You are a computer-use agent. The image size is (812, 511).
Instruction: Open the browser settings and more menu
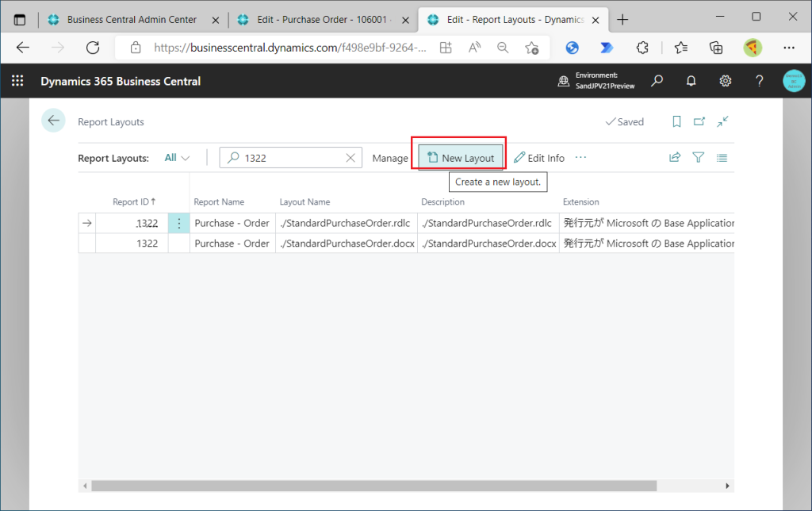[789, 48]
